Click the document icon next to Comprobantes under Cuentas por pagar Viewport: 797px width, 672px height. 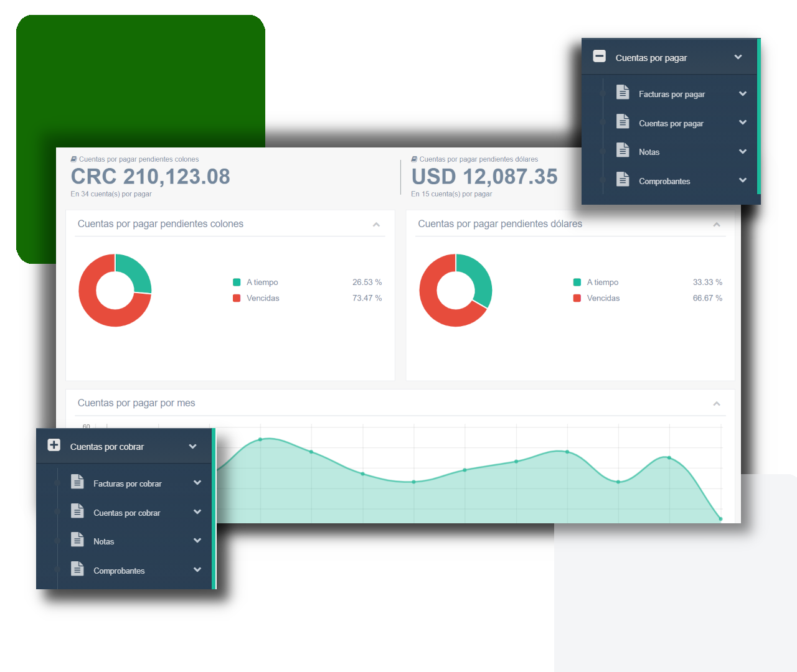pos(623,179)
